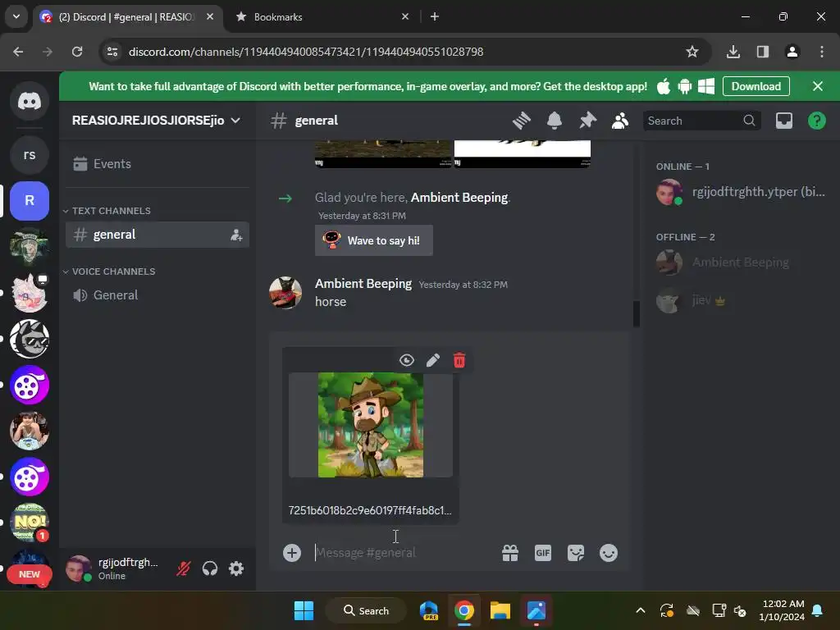Image resolution: width=840 pixels, height=630 pixels.
Task: Open the Inbox icon
Action: 783,121
